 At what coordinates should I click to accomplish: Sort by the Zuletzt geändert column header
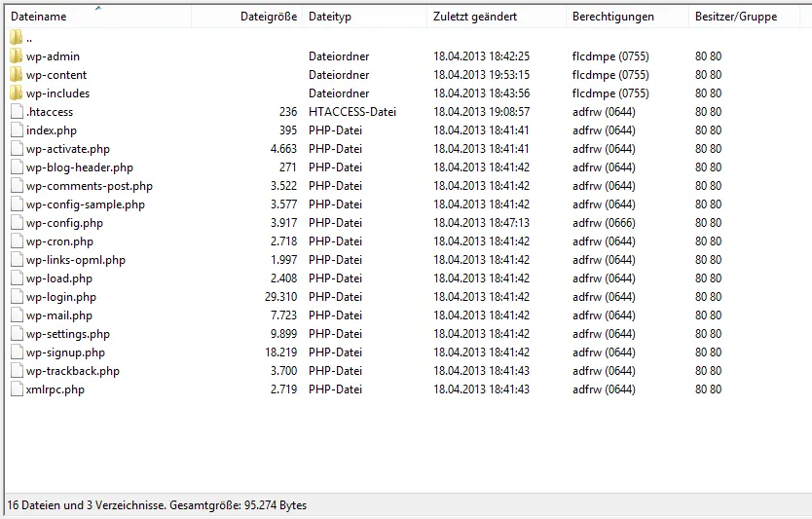497,16
